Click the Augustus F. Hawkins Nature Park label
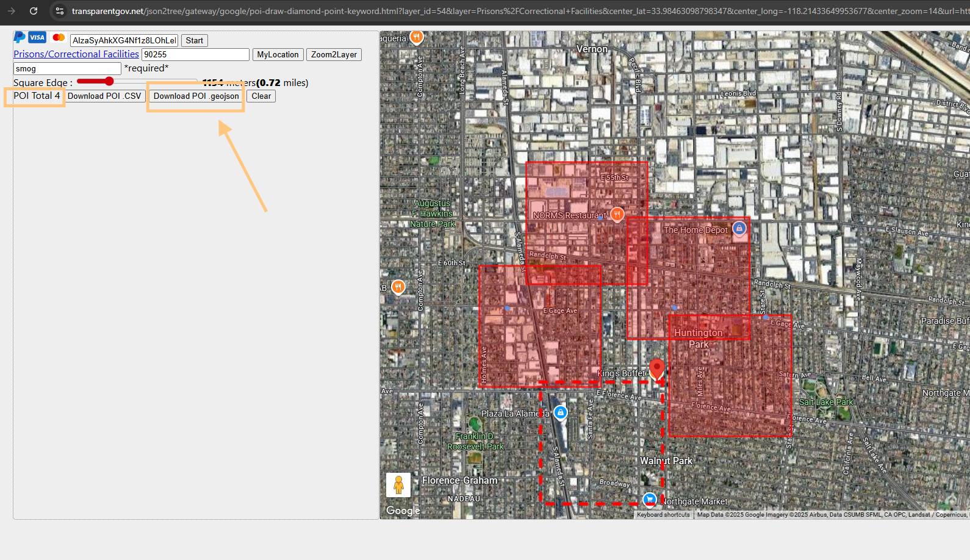 (x=433, y=214)
